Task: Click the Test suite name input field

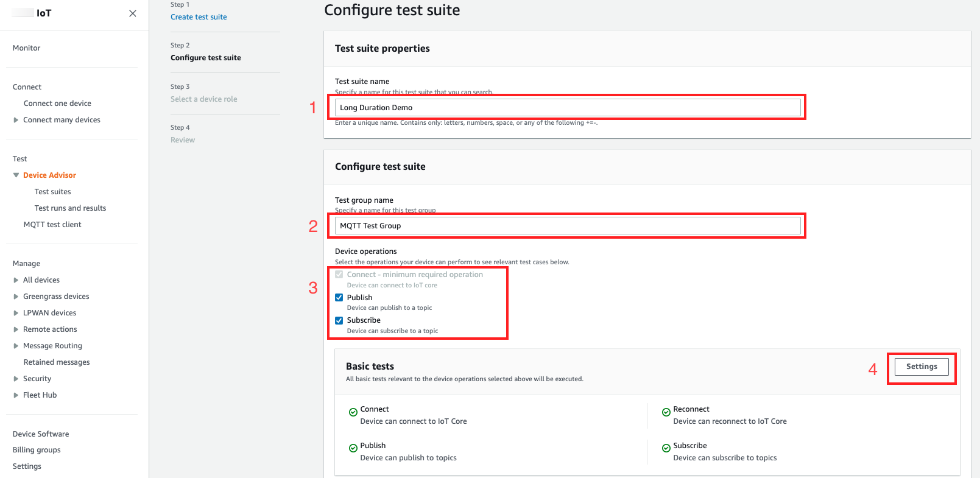Action: (567, 108)
